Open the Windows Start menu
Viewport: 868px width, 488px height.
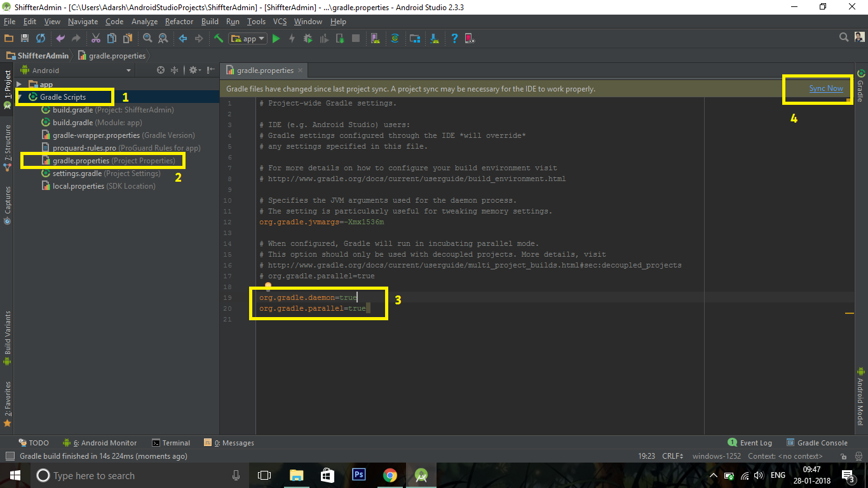pos(15,475)
